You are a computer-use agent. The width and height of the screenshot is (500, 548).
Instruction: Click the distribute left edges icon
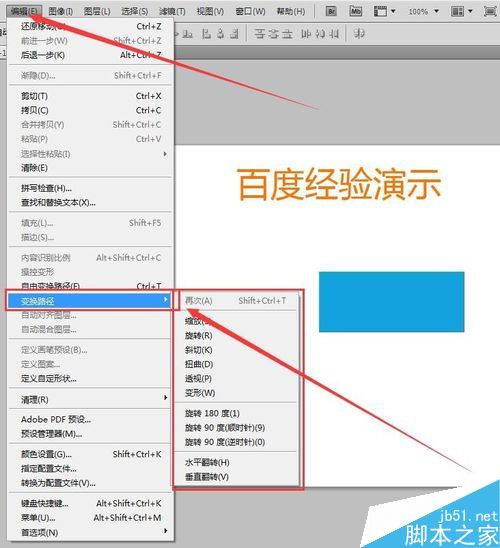306,34
